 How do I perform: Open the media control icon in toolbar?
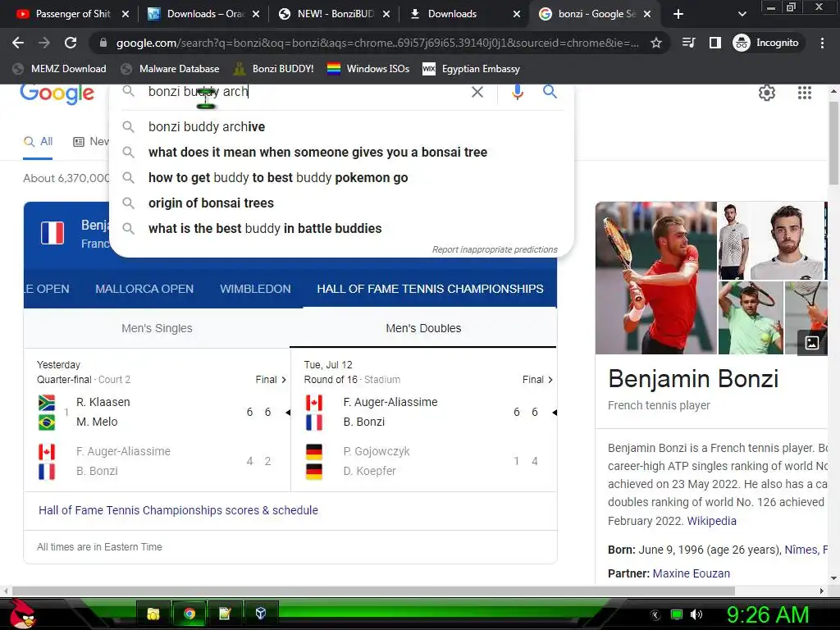pos(688,43)
